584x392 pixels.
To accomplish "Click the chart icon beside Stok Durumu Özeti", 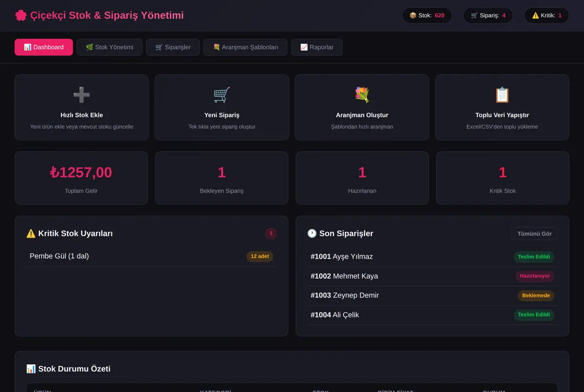I will tap(31, 369).
